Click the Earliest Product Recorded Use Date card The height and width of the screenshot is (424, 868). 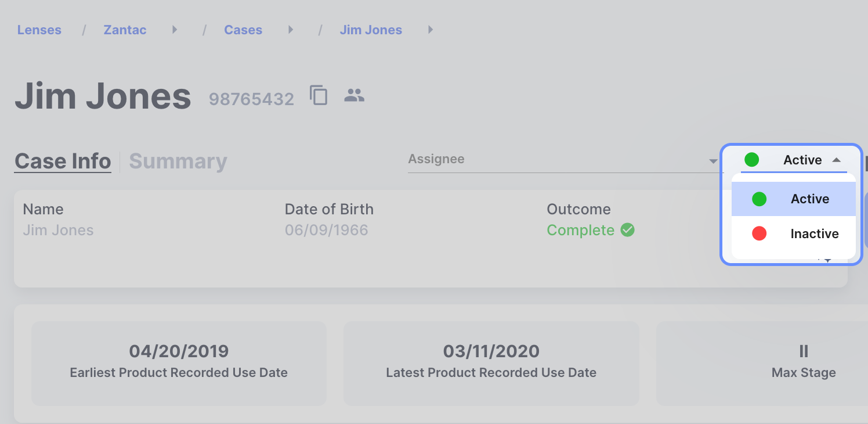click(x=179, y=363)
